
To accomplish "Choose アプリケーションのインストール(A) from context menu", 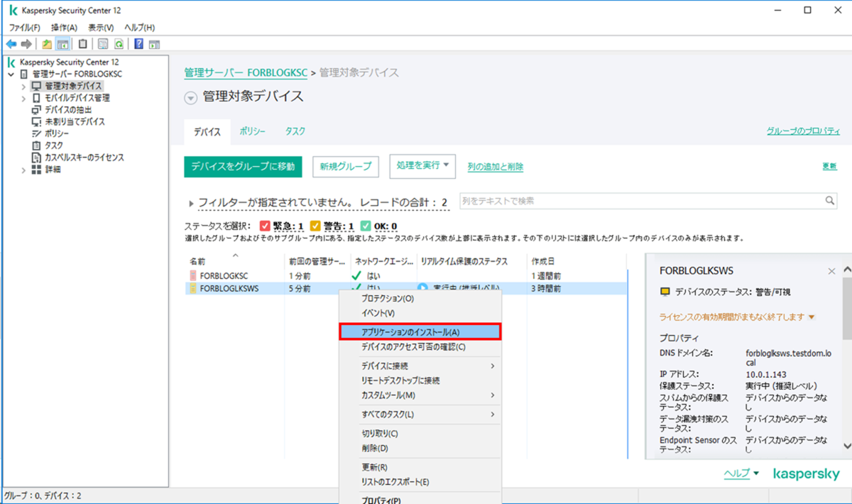I will (x=421, y=332).
